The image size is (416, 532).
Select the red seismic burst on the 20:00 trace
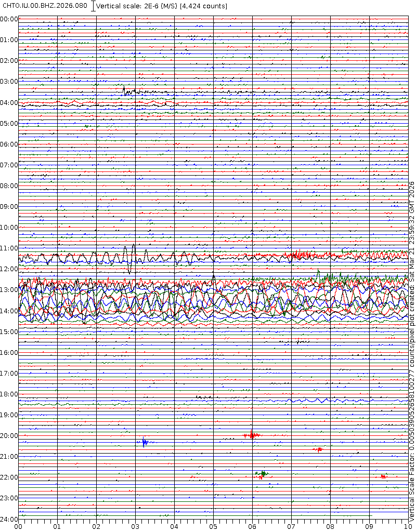click(252, 435)
